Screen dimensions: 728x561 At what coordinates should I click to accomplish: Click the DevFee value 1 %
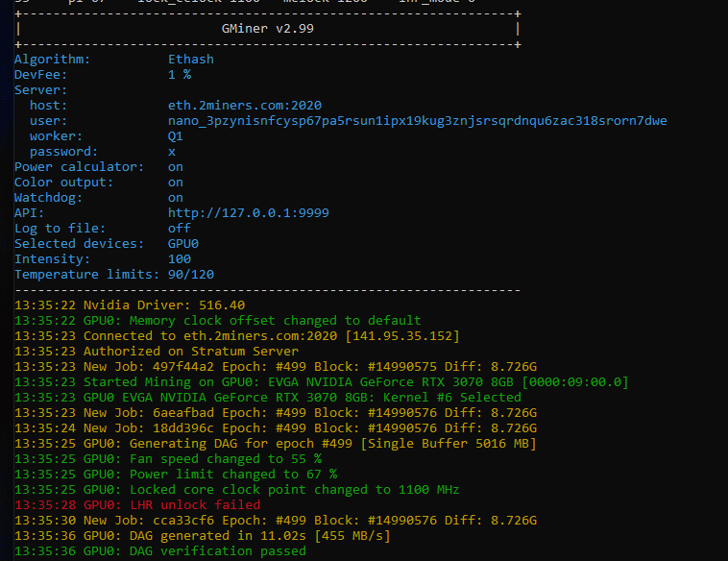(180, 75)
